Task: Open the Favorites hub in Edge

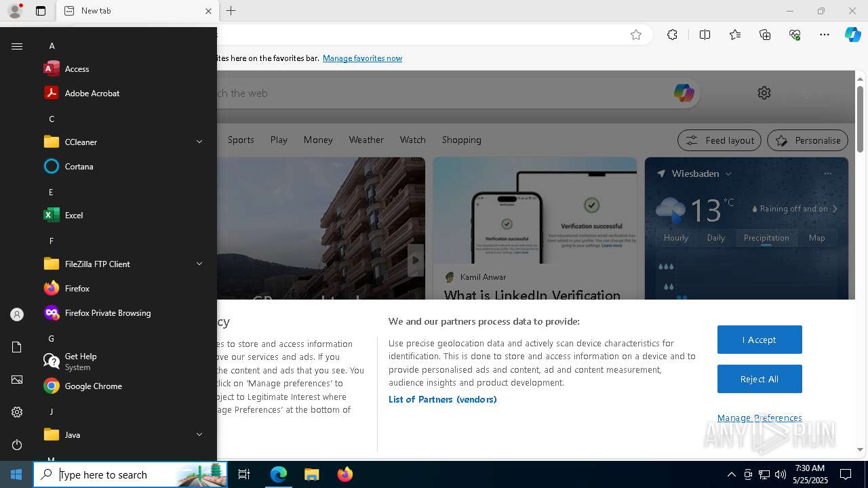Action: tap(735, 35)
